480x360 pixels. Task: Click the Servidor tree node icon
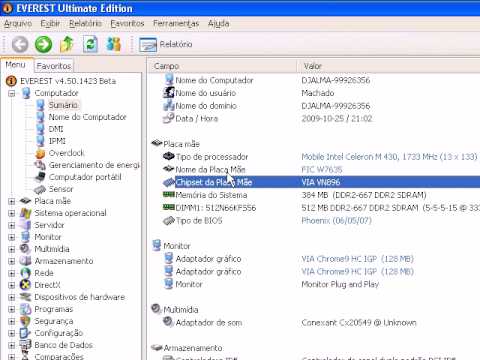25,225
